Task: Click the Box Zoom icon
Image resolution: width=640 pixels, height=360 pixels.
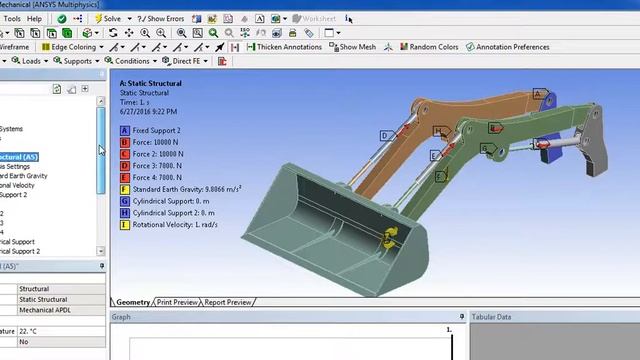Action: click(198, 33)
